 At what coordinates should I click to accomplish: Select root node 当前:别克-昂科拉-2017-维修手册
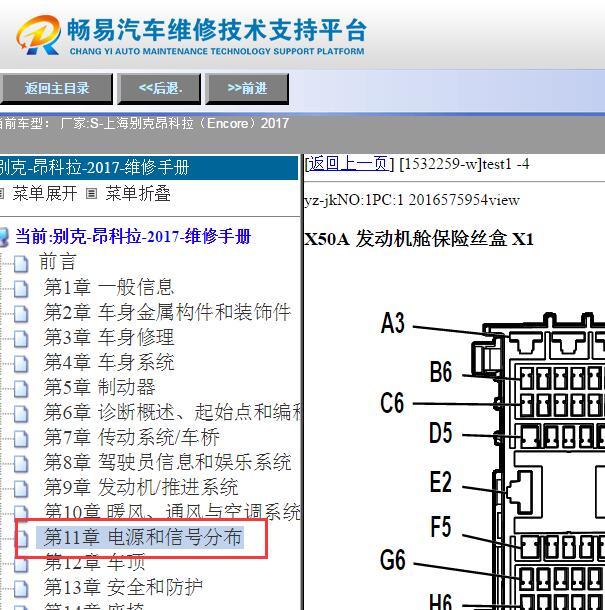tap(133, 237)
